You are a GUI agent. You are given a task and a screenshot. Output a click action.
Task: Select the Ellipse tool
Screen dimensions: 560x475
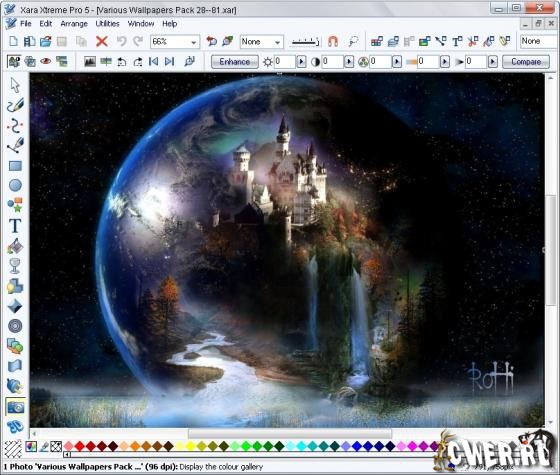point(15,185)
